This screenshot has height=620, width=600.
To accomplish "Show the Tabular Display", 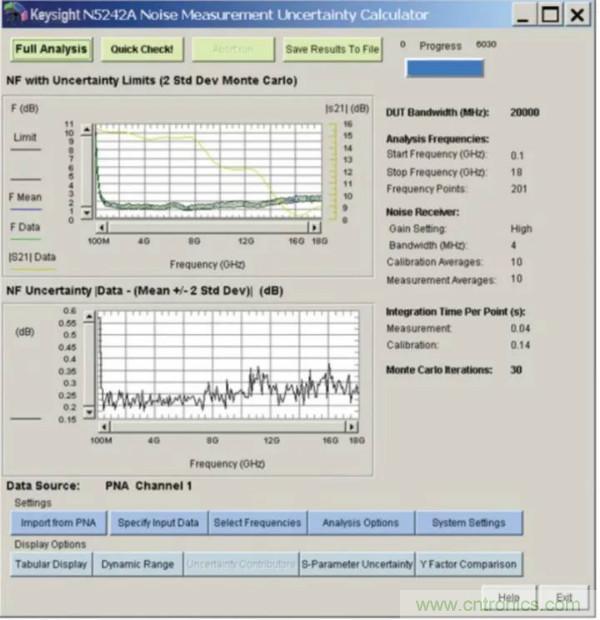I will [50, 564].
